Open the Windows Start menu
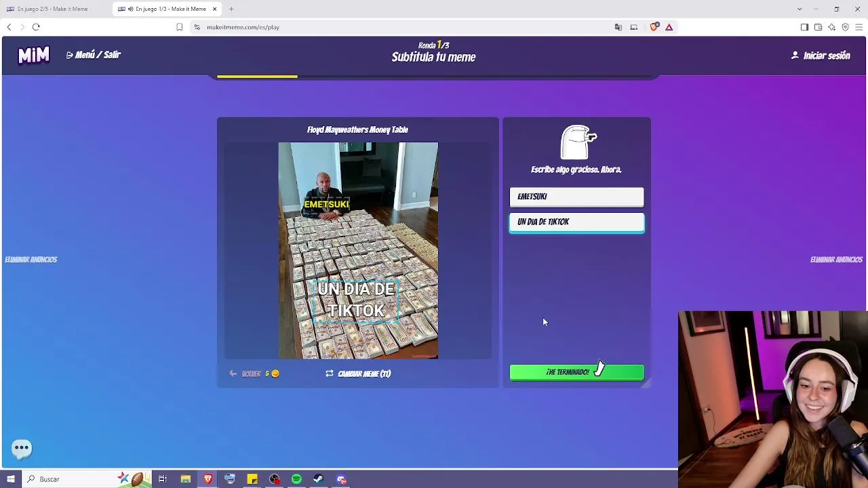 [x=10, y=479]
